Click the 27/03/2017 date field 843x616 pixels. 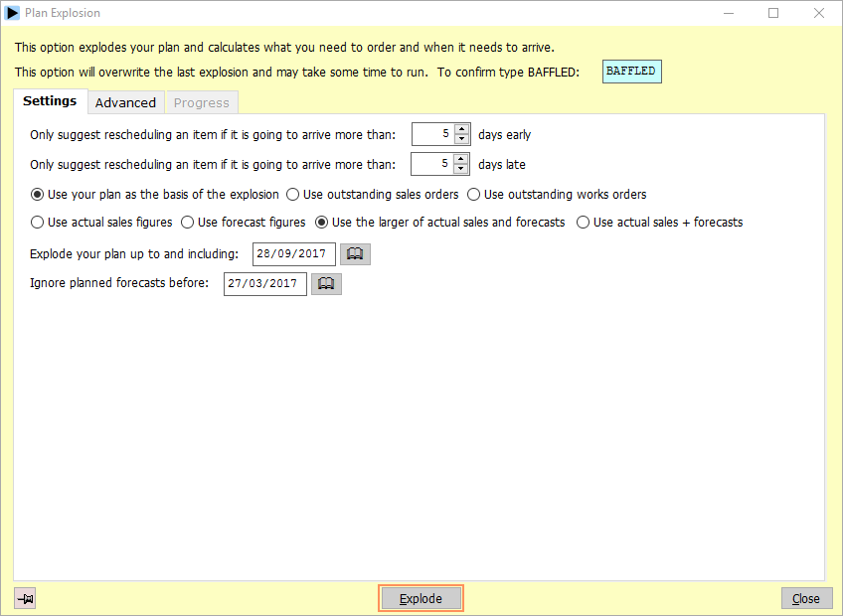[x=265, y=284]
